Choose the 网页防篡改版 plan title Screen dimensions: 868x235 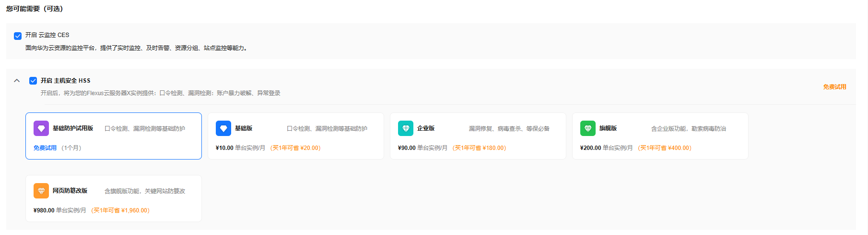[x=70, y=191]
